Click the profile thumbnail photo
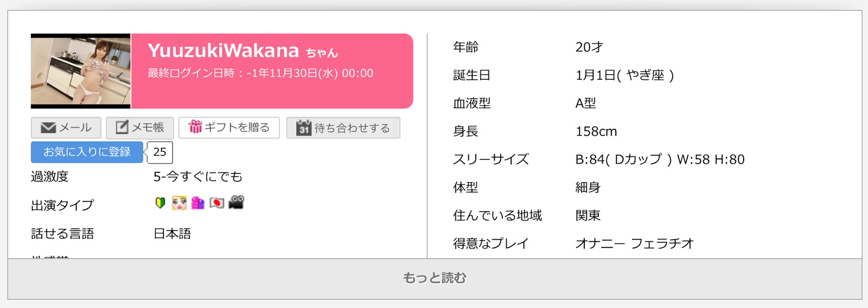The width and height of the screenshot is (868, 308). 81,71
